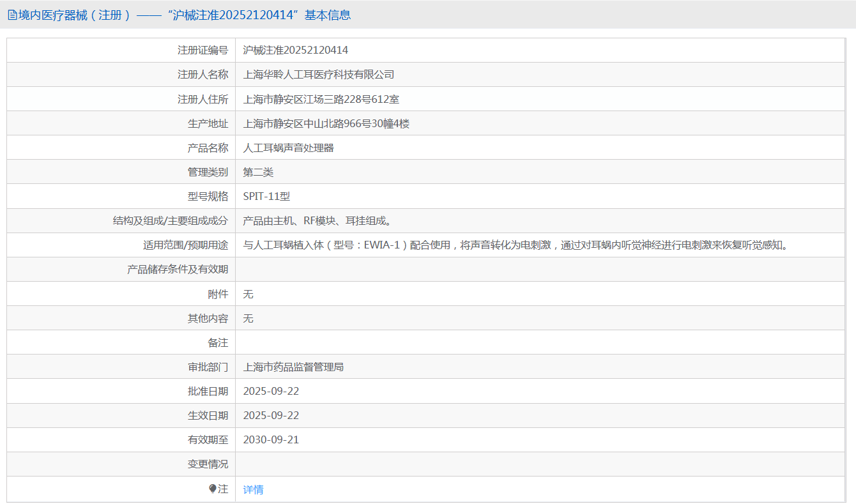Image resolution: width=856 pixels, height=504 pixels.
Task: Click the text 产品由主机、RF模块、耳挂组成。
Action: [317, 221]
